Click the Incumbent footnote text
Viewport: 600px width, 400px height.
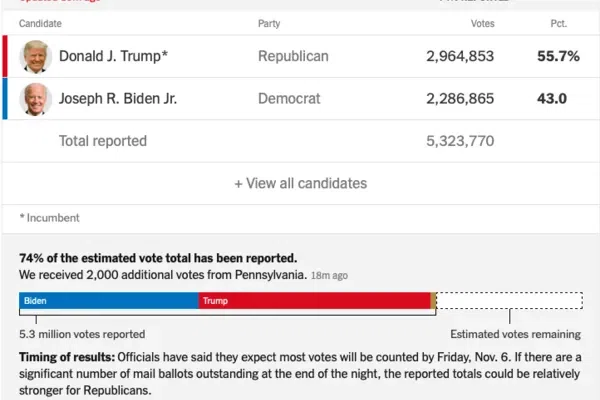coord(49,217)
